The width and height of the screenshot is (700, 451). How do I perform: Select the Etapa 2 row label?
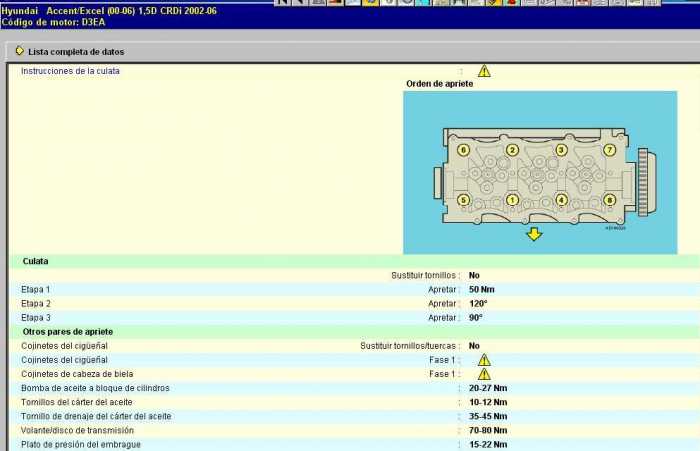[35, 304]
